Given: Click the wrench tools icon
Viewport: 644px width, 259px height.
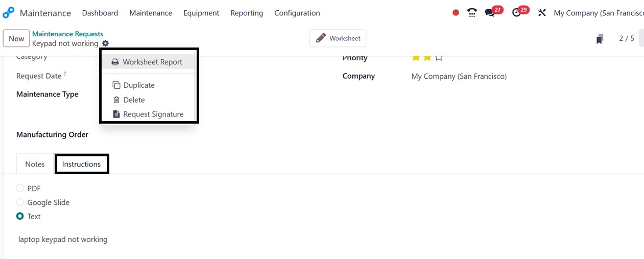Looking at the screenshot, I should point(542,13).
